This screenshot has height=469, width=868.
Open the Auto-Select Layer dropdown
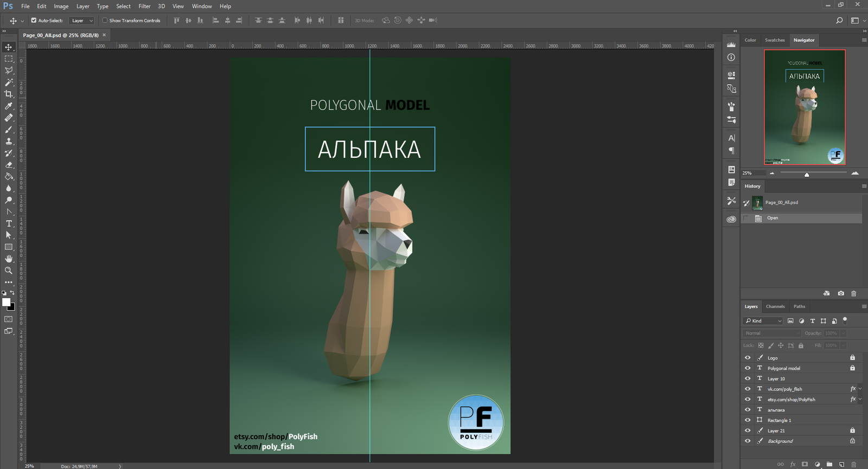pos(82,21)
